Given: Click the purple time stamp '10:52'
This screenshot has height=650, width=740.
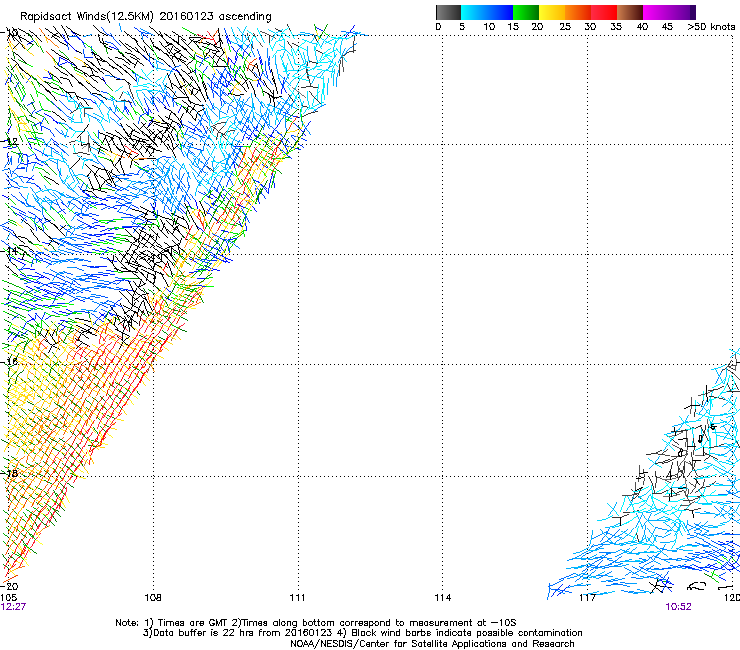Looking at the screenshot, I should click(679, 607).
